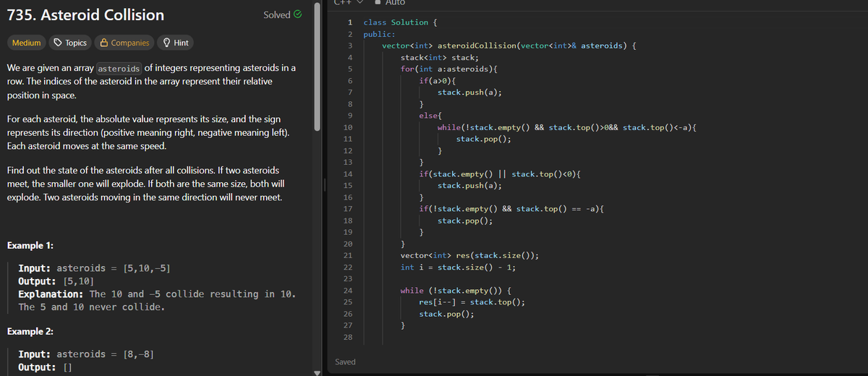Click the green Solved checkmark icon
This screenshot has width=868, height=376.
[x=298, y=14]
